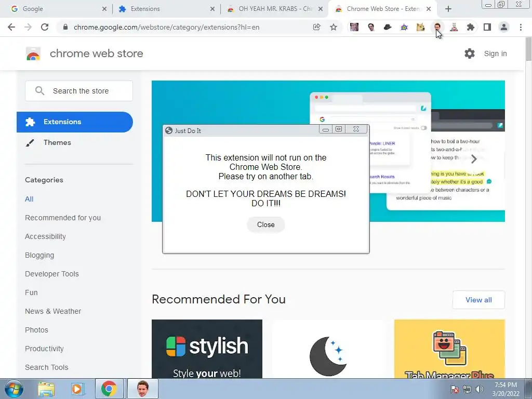
Task: Select the Search Tools category
Action: (46, 367)
